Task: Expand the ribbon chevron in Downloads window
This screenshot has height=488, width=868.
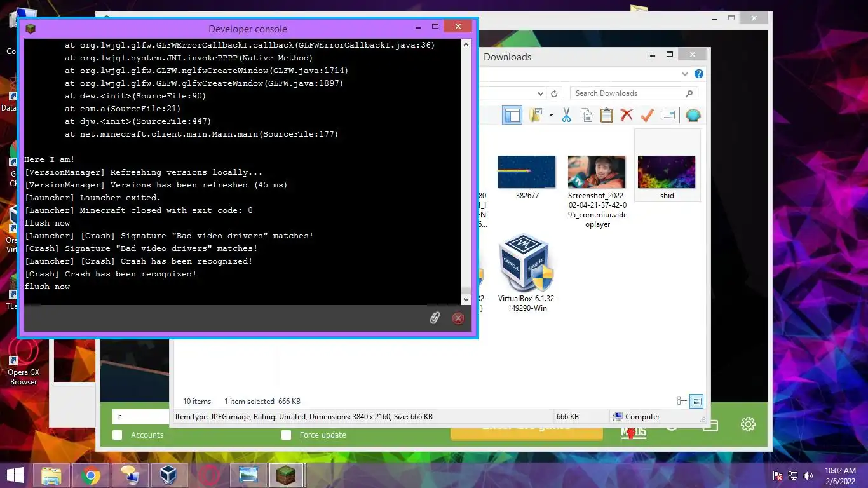Action: coord(685,74)
